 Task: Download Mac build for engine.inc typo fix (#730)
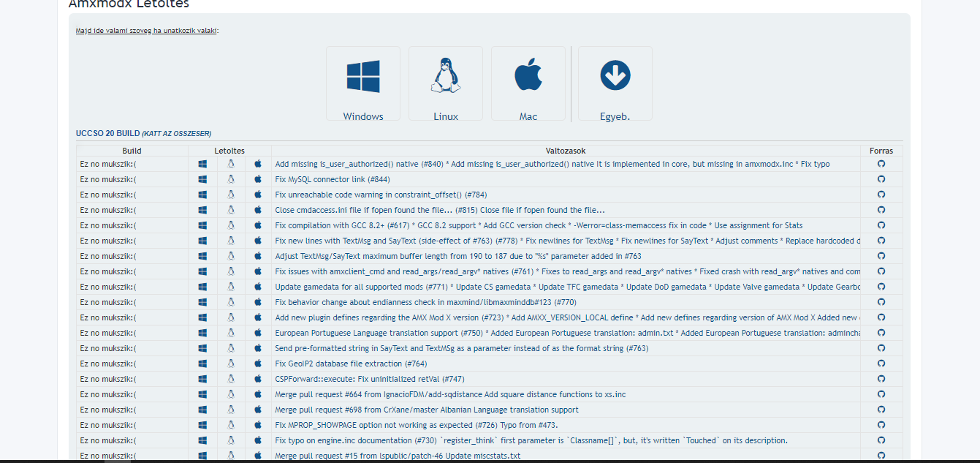click(258, 440)
